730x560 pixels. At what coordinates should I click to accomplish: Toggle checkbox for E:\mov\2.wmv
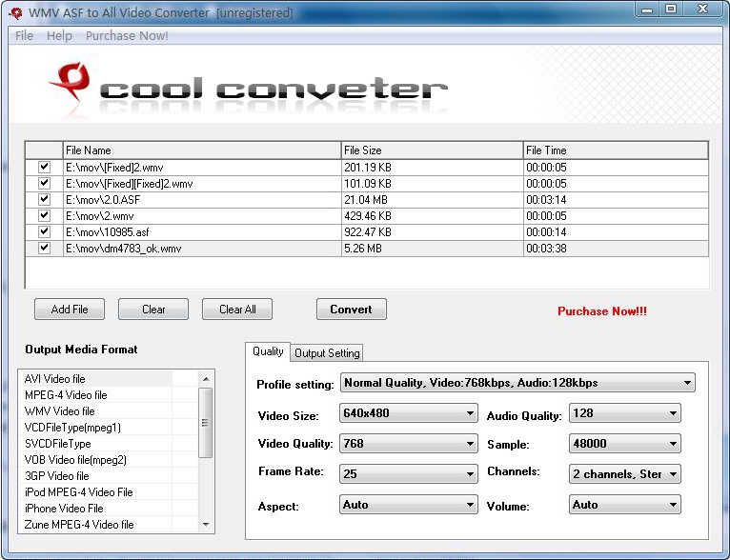[44, 216]
